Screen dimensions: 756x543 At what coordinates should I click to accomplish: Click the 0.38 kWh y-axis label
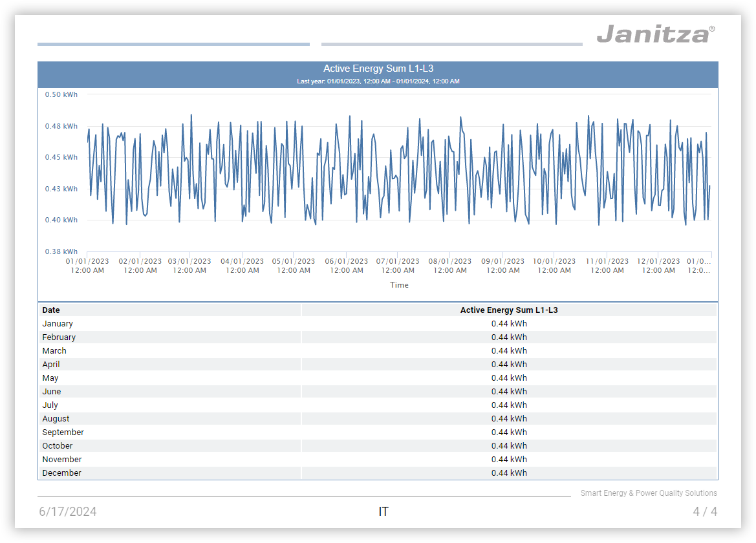(61, 251)
